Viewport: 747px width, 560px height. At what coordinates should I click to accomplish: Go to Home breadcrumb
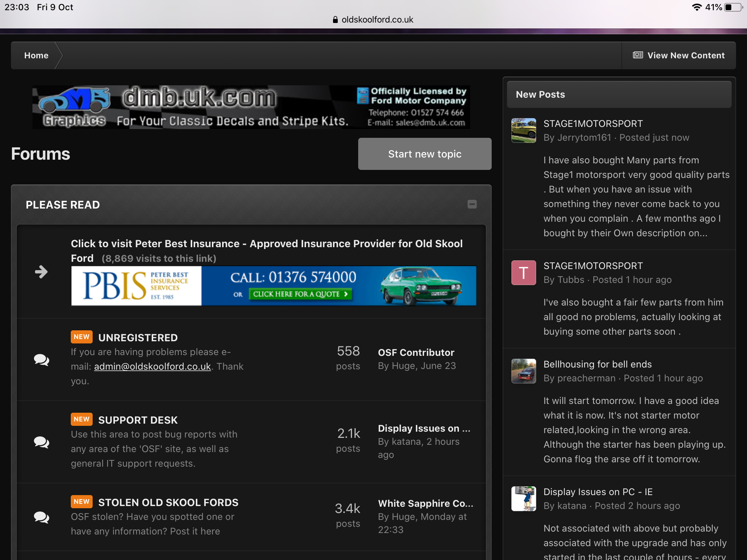click(36, 55)
